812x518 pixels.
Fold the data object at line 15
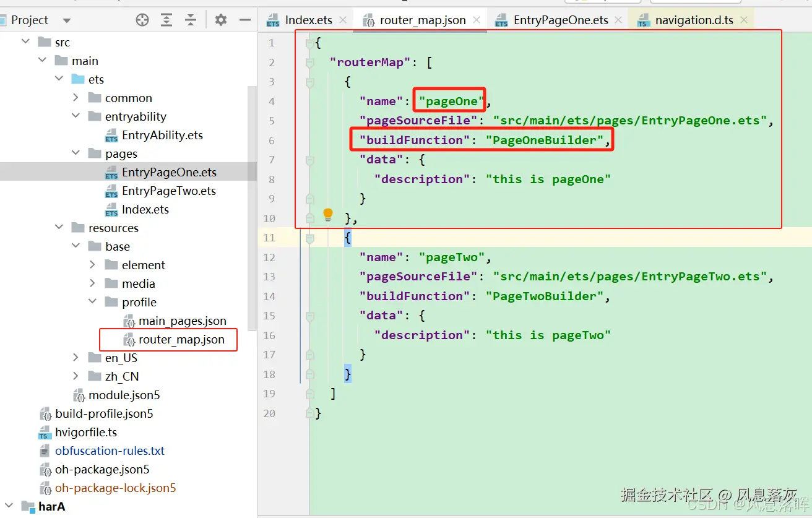(x=310, y=316)
